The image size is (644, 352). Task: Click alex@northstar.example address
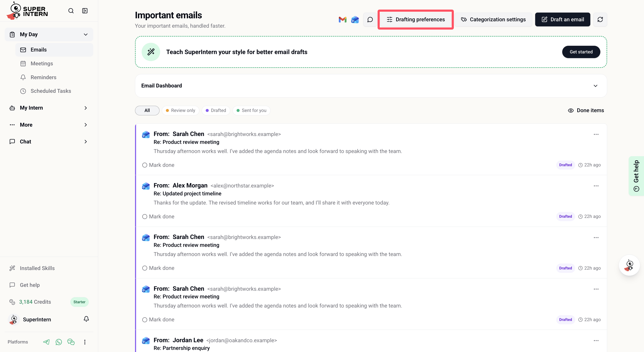coord(242,186)
